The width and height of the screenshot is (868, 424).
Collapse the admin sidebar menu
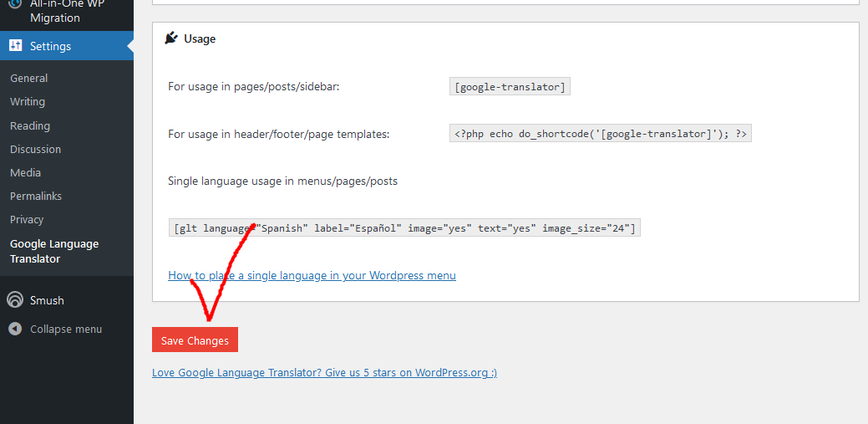pyautogui.click(x=66, y=329)
